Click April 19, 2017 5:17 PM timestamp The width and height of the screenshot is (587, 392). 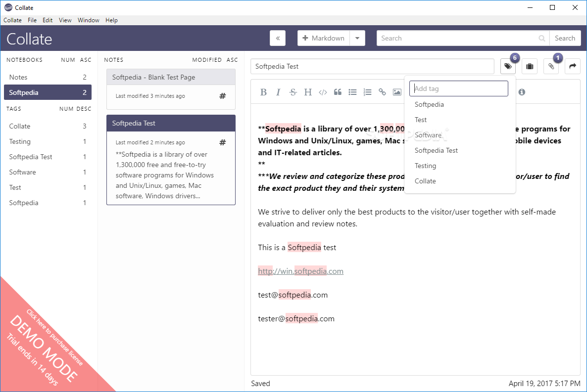[544, 384]
